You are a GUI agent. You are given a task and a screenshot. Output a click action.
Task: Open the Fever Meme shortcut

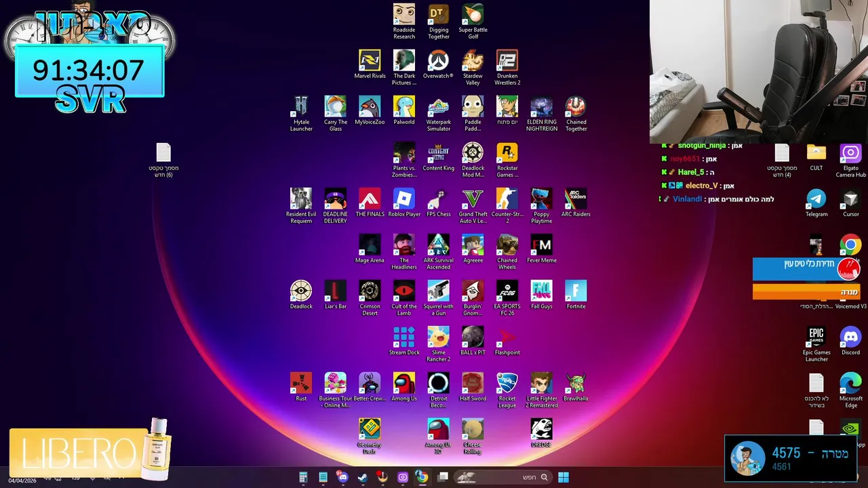tap(542, 249)
